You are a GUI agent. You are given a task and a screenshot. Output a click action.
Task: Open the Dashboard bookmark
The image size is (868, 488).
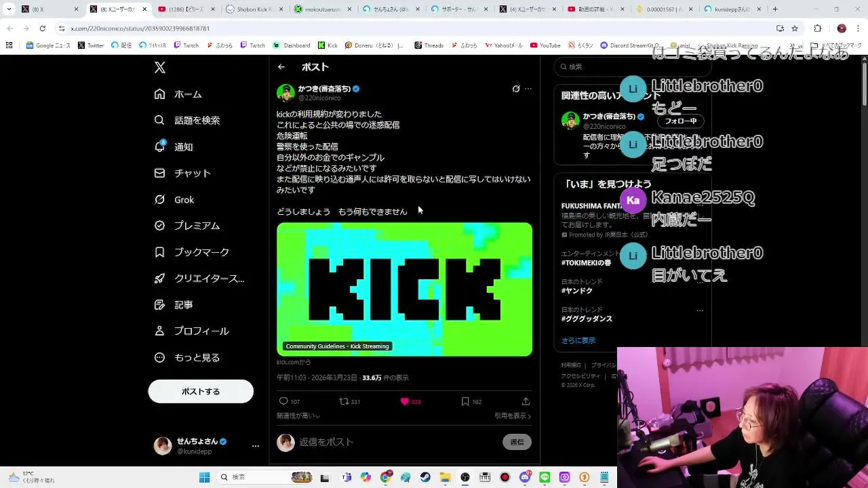tap(292, 45)
